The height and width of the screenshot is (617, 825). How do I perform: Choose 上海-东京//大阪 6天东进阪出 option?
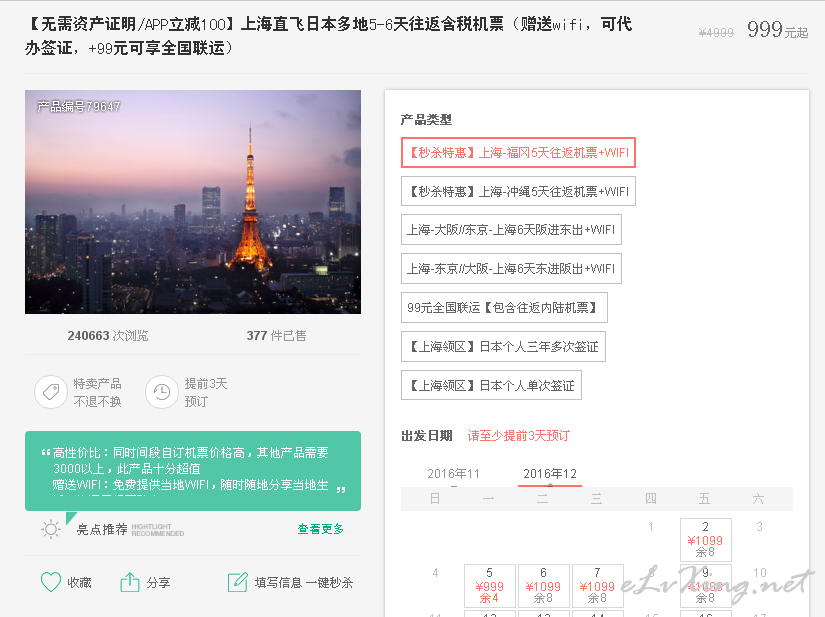(x=511, y=269)
